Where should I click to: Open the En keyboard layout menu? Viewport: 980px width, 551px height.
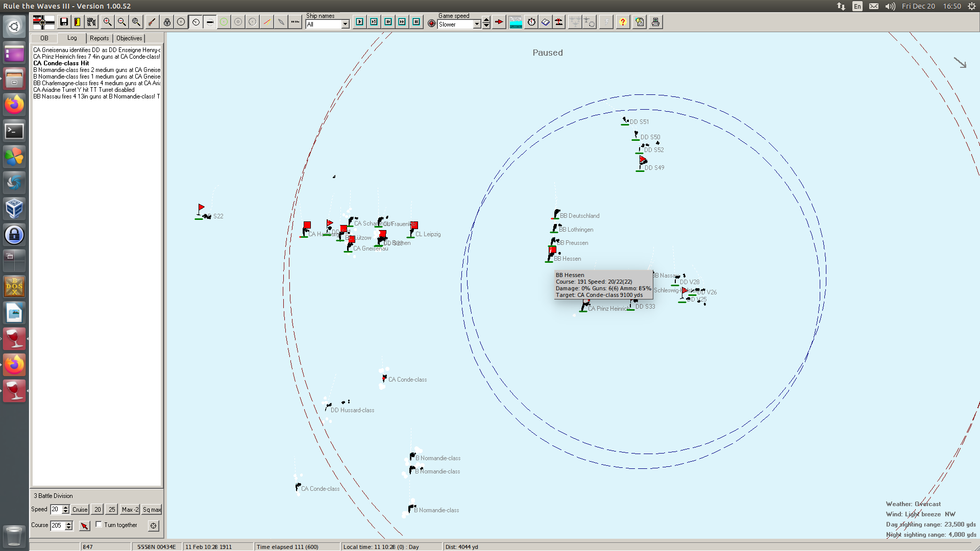[857, 6]
